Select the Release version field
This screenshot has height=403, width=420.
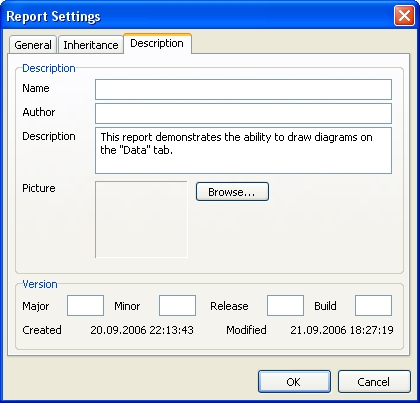pos(285,305)
